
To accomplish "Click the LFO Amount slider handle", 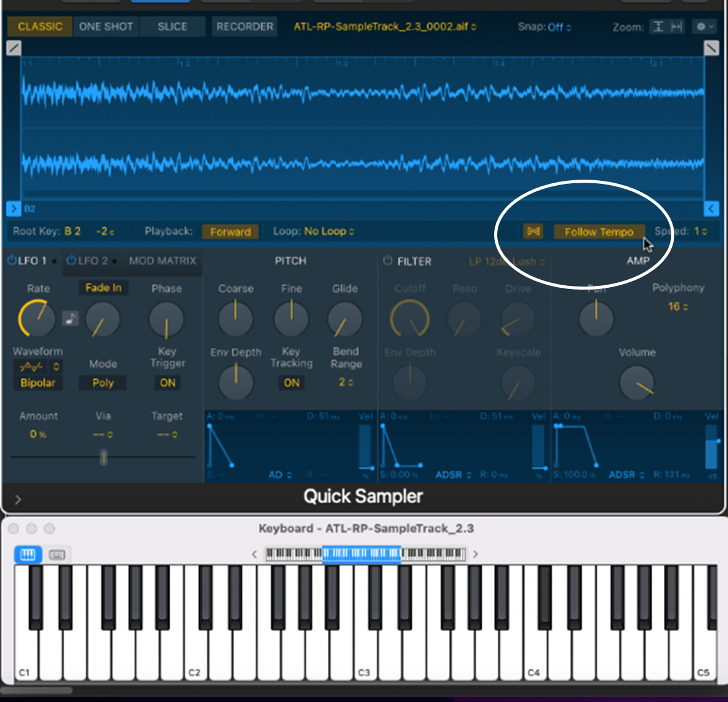I will [104, 457].
